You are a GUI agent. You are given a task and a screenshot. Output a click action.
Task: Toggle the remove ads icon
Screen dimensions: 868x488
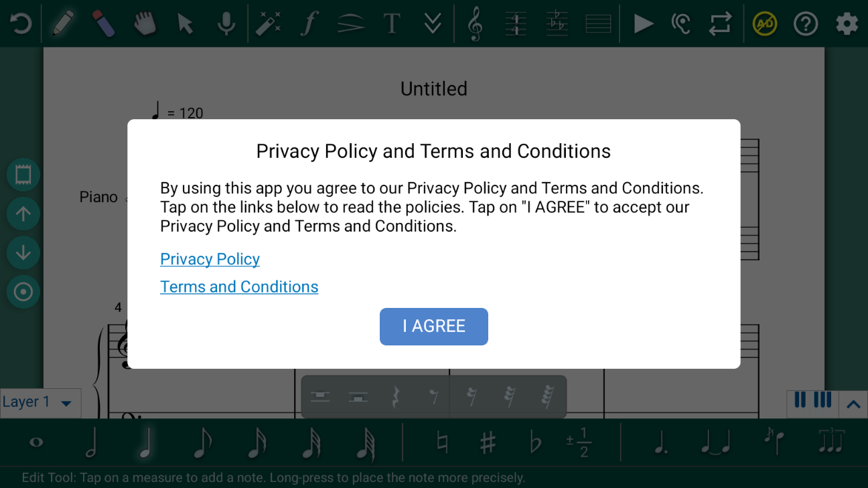(764, 23)
